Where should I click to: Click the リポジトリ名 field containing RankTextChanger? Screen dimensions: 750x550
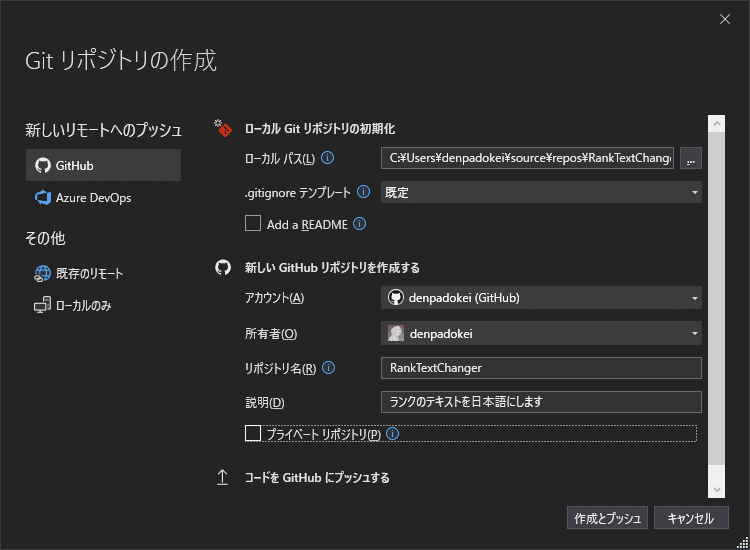click(541, 368)
